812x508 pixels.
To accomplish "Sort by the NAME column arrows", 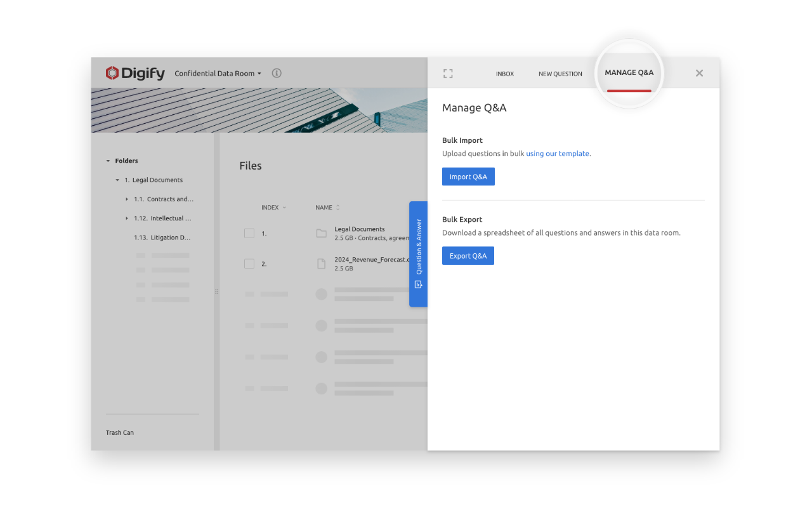I will point(338,208).
